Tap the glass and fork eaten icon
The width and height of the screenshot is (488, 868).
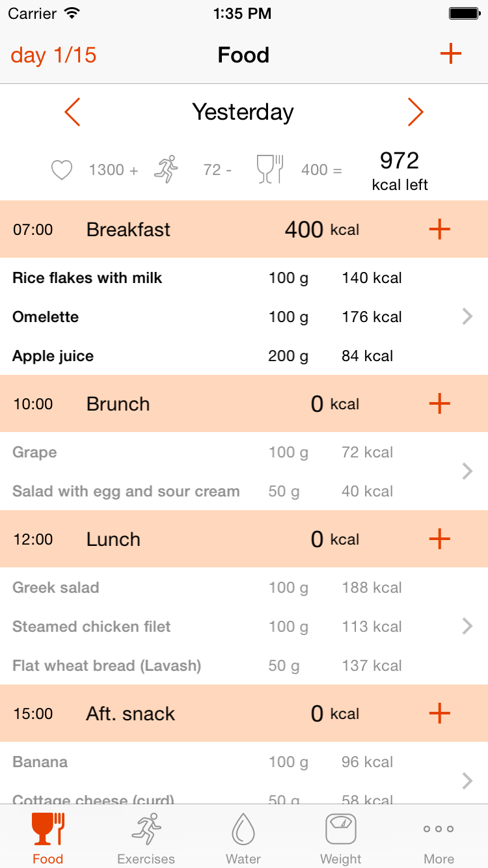tap(269, 169)
